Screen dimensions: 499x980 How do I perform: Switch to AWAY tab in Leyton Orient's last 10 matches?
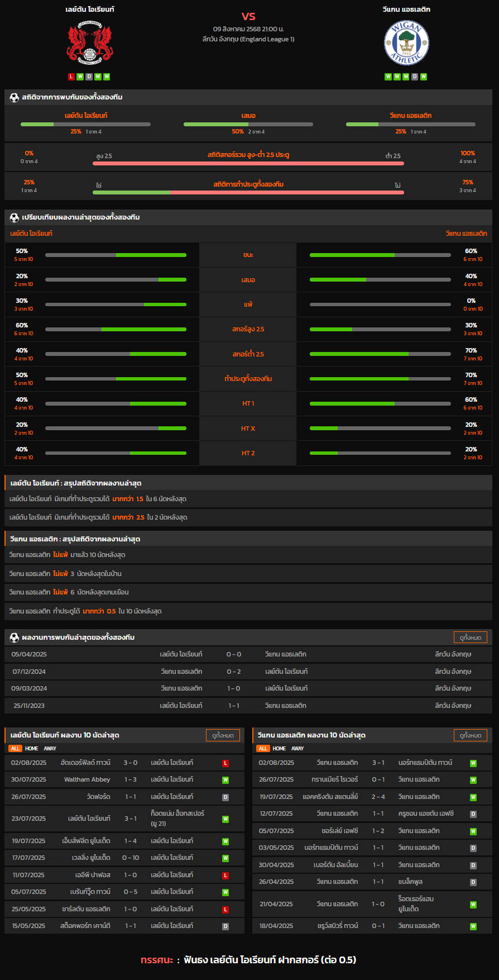click(50, 749)
